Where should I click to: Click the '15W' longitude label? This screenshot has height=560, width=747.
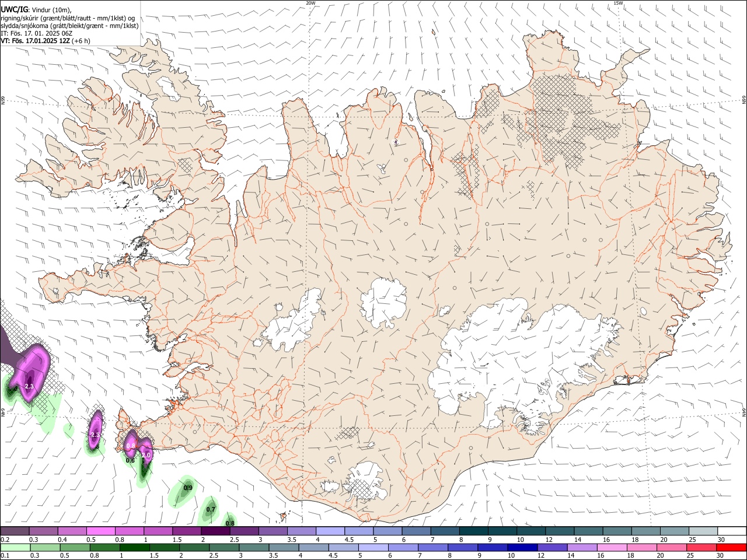pyautogui.click(x=619, y=3)
